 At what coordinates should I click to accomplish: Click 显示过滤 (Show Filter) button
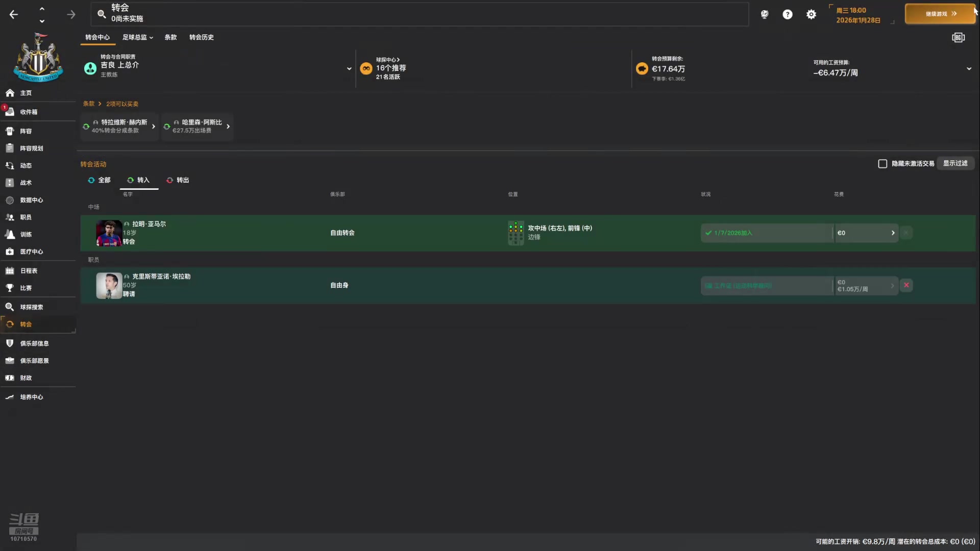click(955, 163)
